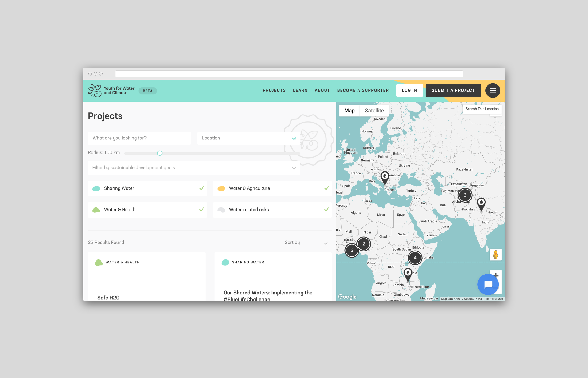
Task: Go to Projects in navigation
Action: coord(274,90)
